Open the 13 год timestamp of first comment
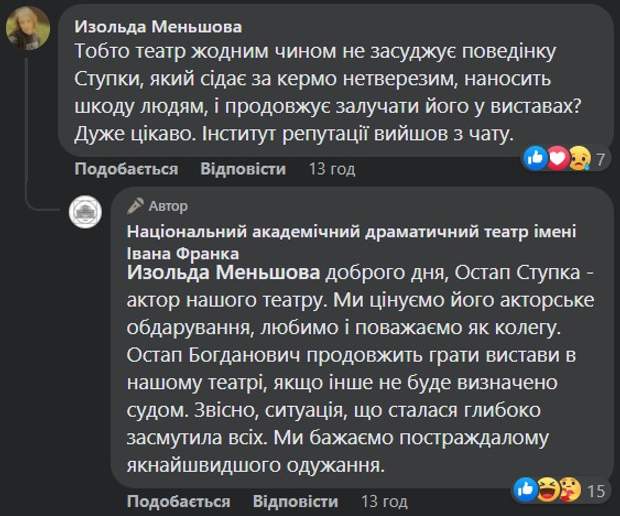620x516 pixels. tap(332, 169)
